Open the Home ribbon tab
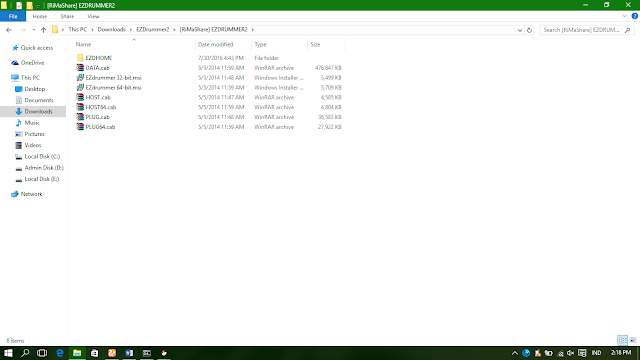 point(40,16)
